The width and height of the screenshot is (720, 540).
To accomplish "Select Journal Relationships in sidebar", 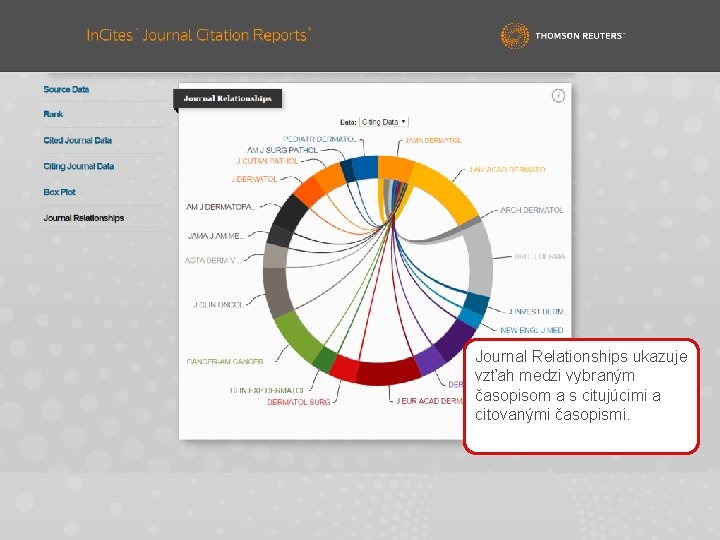I will click(84, 218).
